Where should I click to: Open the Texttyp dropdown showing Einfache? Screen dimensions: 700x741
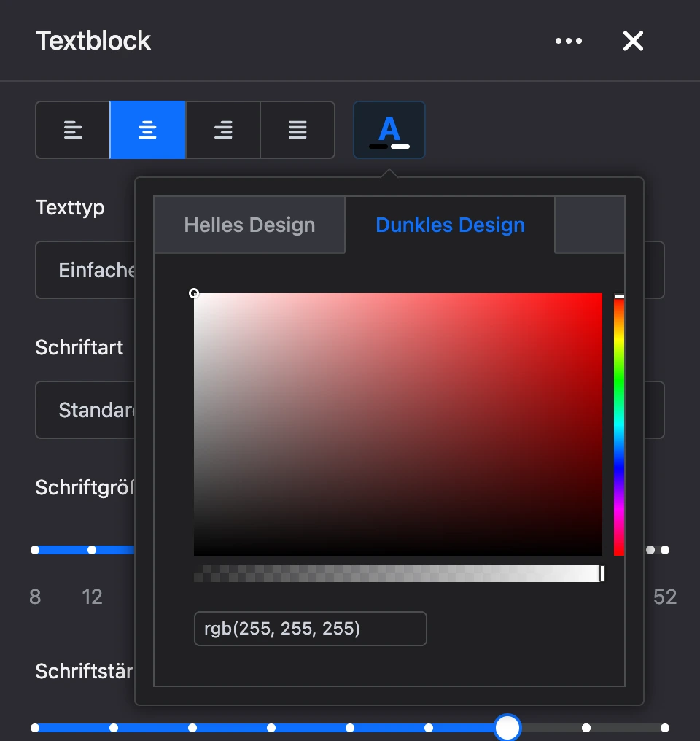[x=85, y=270]
